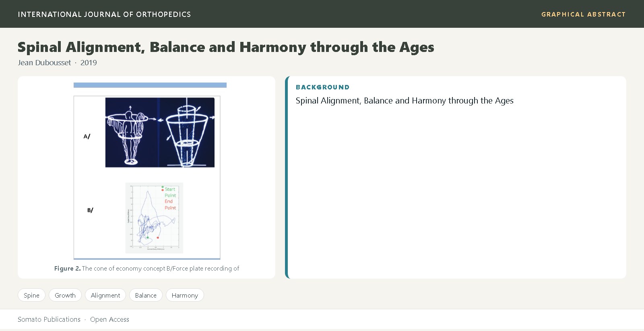
Task: Click the force plate recording graph
Action: 154,218
